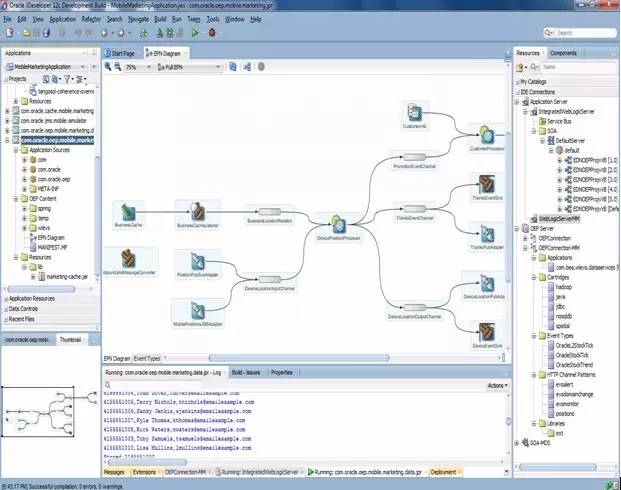This screenshot has width=621, height=490.
Task: Open the Actions dropdown in log panel
Action: (497, 385)
